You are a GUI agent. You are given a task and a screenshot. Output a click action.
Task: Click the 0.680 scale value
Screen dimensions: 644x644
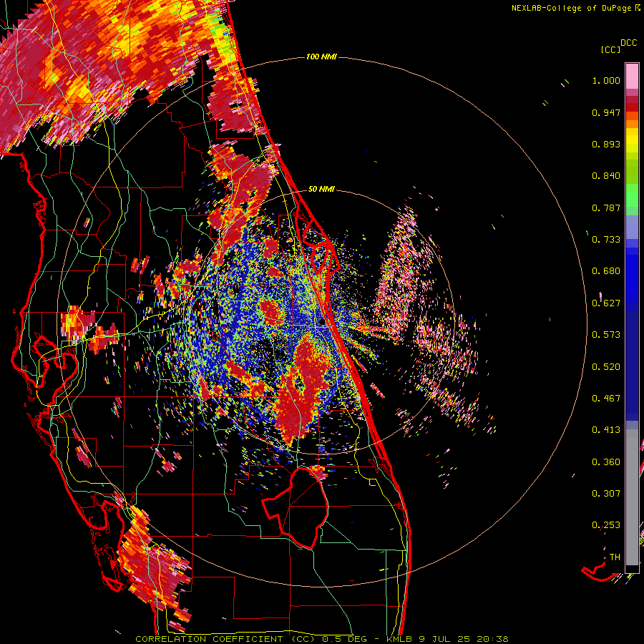tap(606, 271)
